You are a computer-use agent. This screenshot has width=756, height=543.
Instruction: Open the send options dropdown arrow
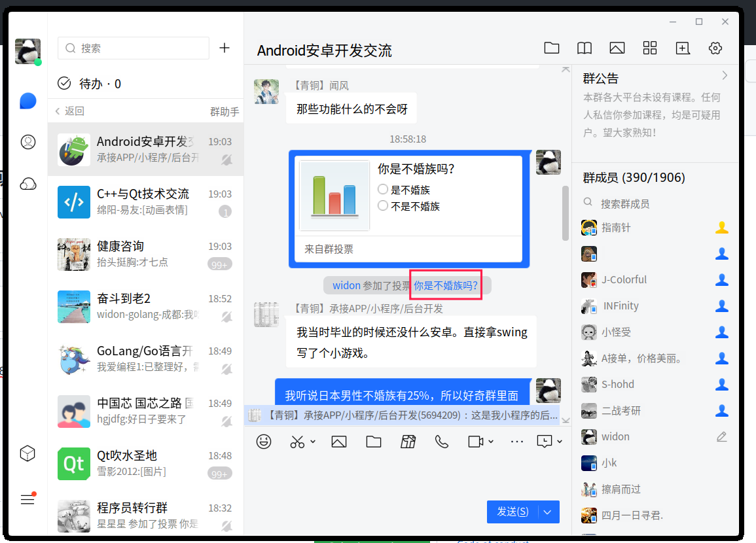point(548,512)
